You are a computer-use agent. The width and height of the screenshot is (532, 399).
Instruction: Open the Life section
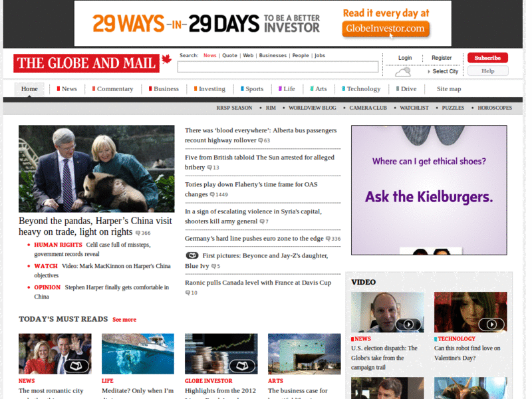[x=287, y=89]
